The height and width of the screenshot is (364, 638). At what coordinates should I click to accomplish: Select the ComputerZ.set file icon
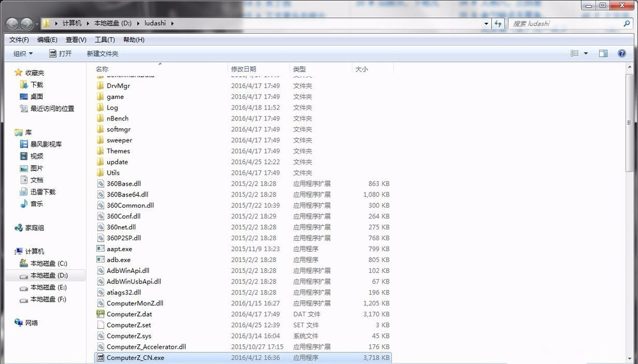[101, 325]
